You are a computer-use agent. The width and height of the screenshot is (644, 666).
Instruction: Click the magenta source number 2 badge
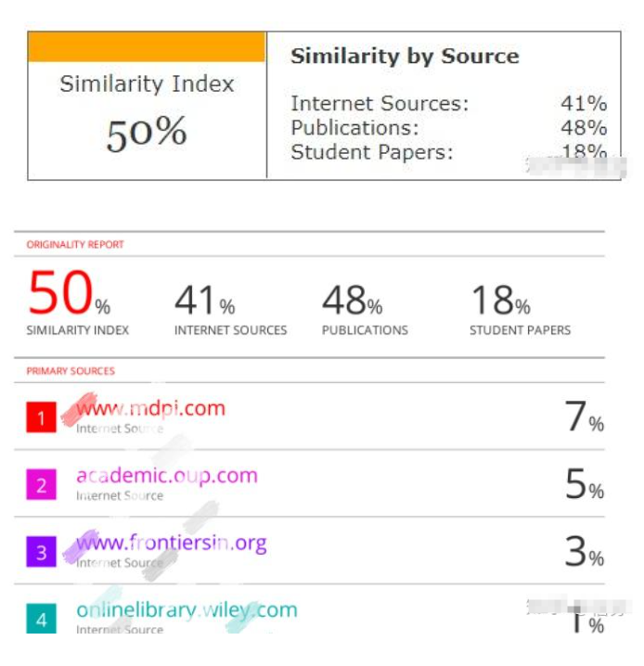pos(41,484)
